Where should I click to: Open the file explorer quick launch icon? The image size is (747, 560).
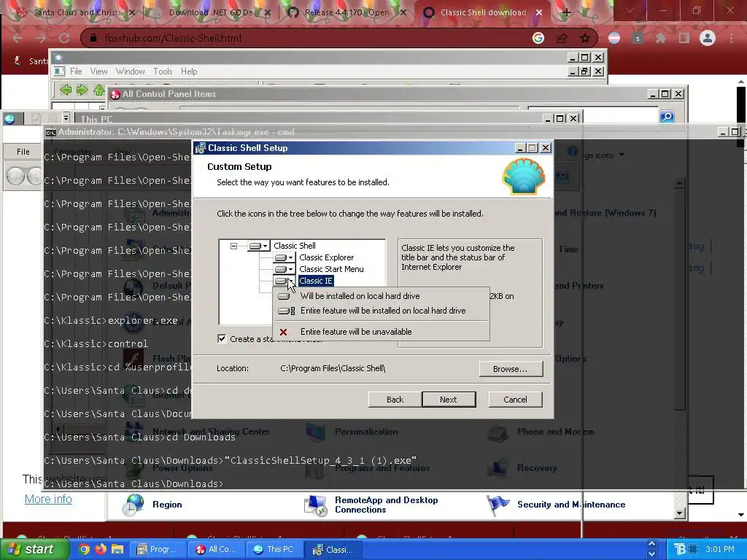(x=117, y=549)
